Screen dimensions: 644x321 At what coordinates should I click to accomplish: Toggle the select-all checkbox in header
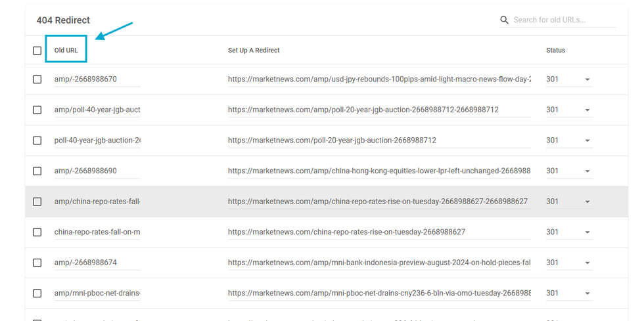coord(37,51)
